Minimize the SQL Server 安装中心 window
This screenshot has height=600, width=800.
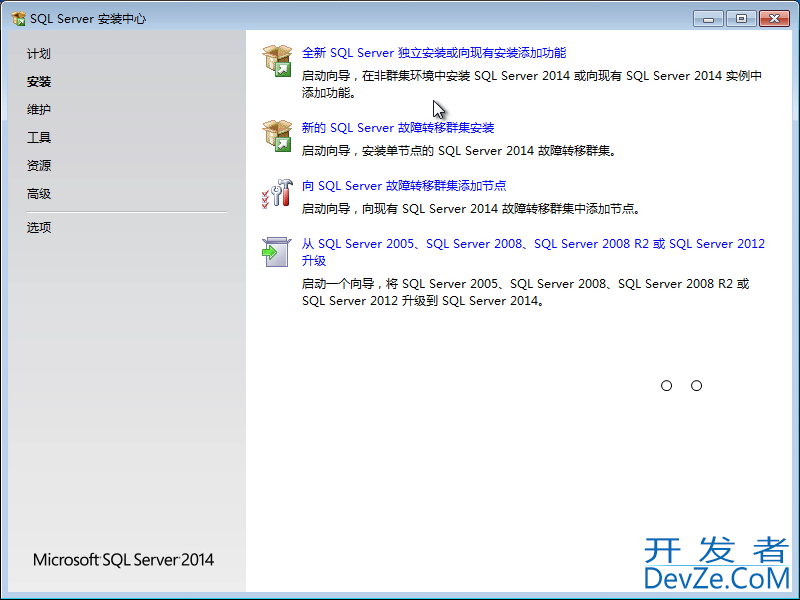708,19
